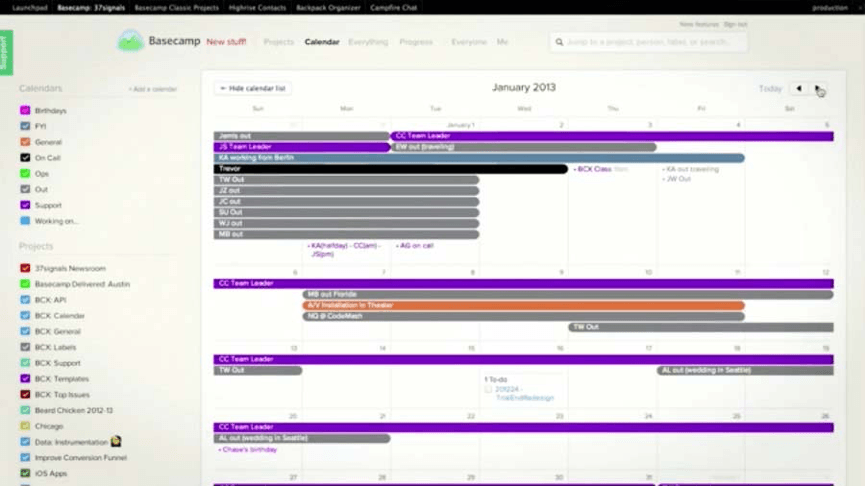Toggle 37signals Newsroom project checkbox

[25, 268]
